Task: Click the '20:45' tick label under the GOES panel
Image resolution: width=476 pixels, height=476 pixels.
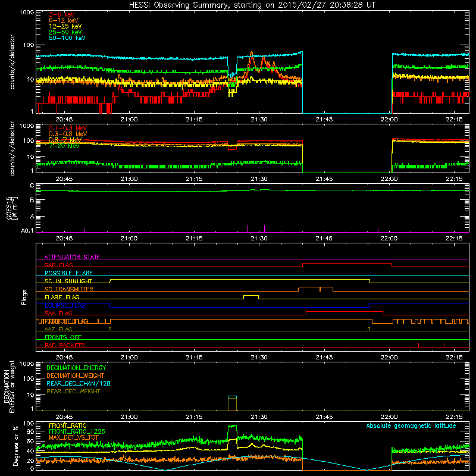Action: [64, 239]
